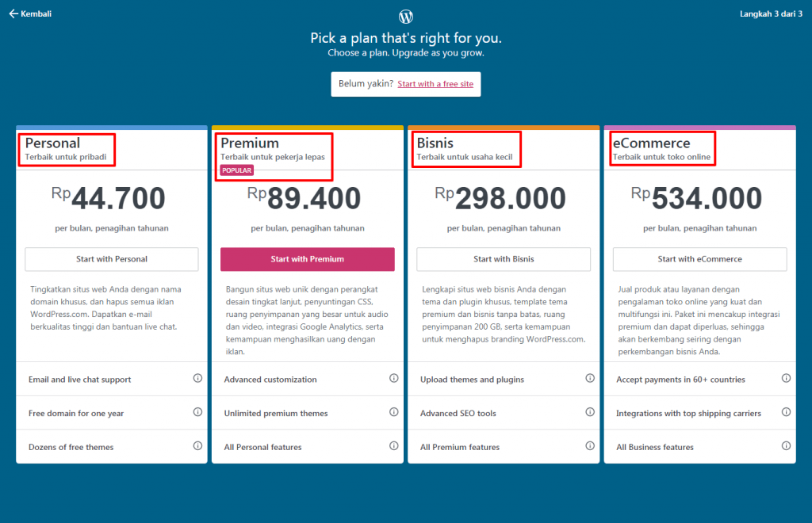Show info for Unlimited premium themes
The image size is (812, 523).
coord(393,412)
